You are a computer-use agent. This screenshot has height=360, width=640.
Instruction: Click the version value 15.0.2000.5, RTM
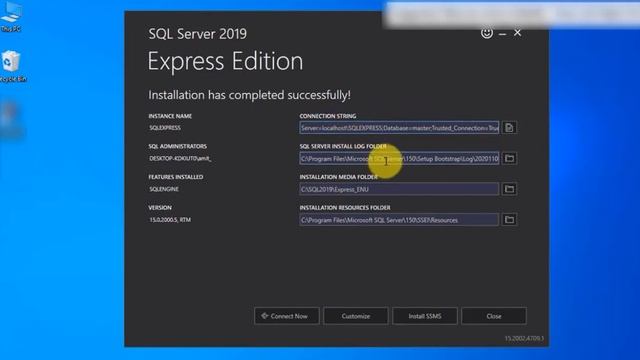[170, 220]
